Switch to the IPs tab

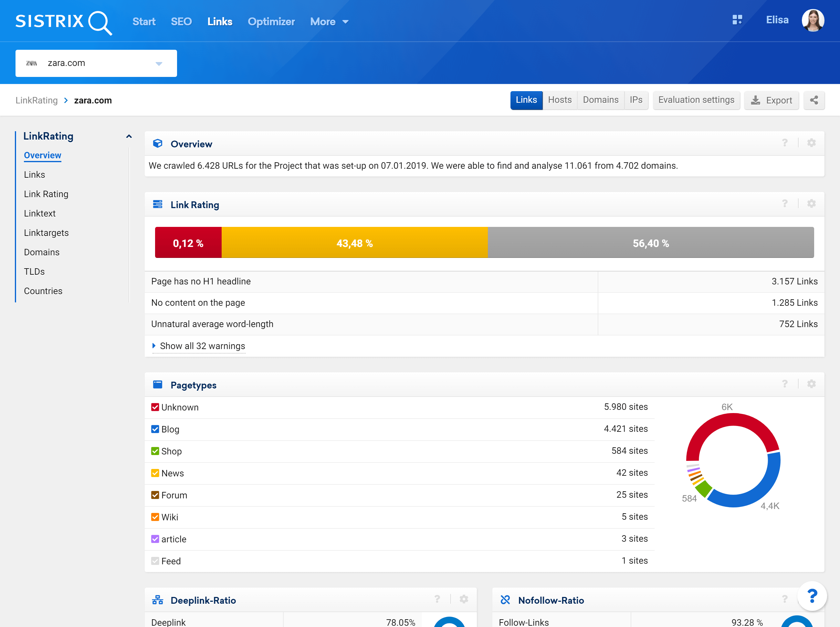[636, 100]
